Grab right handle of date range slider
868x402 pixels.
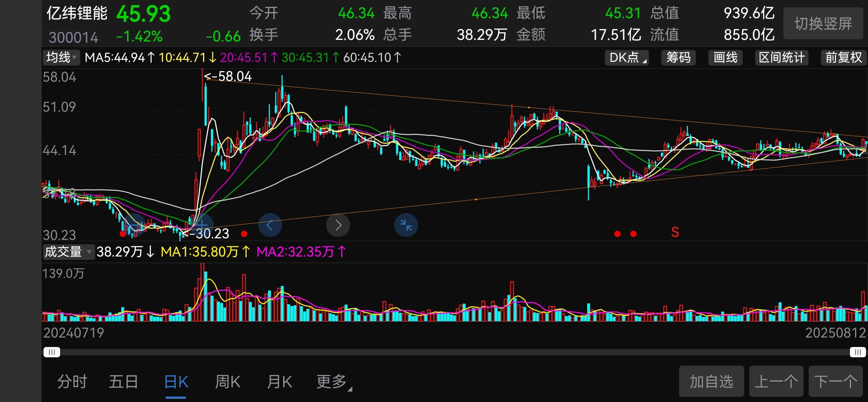tap(858, 352)
